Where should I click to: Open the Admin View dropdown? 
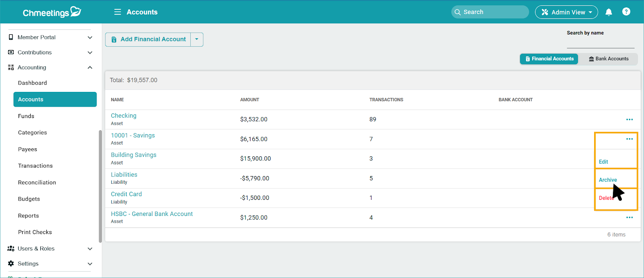coord(566,12)
